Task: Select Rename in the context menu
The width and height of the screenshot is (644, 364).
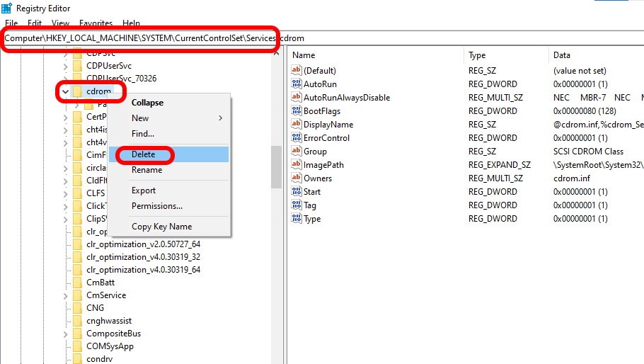Action: pos(169,170)
